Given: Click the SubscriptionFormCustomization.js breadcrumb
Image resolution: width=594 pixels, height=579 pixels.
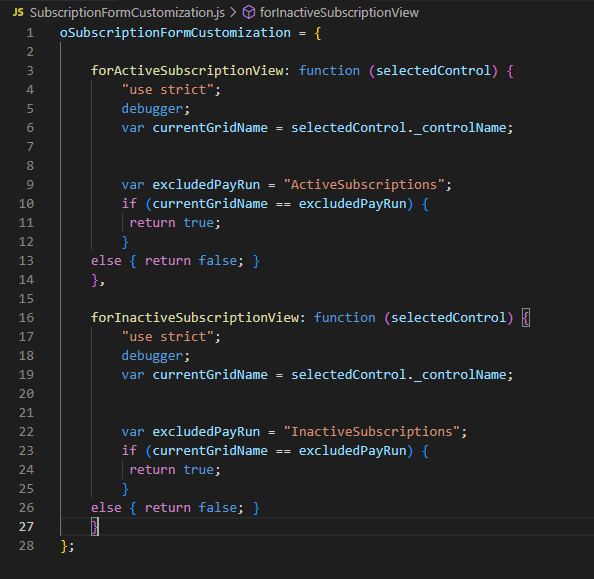Looking at the screenshot, I should 127,13.
